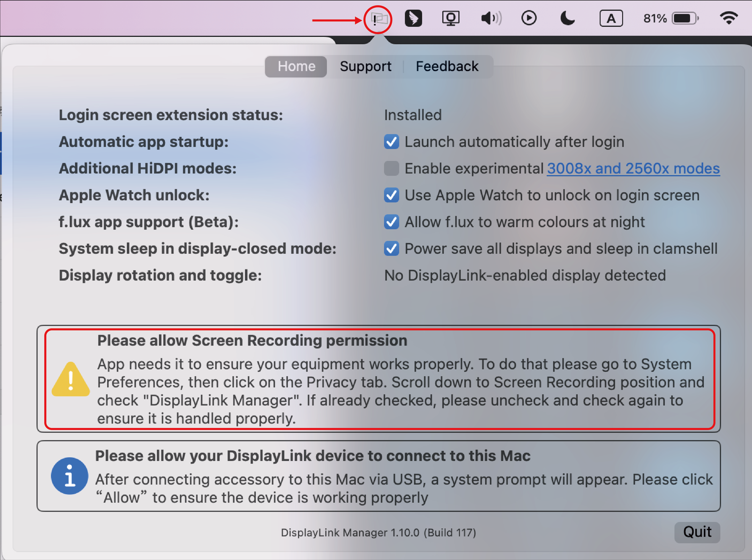Select the Home tab

pos(296,66)
